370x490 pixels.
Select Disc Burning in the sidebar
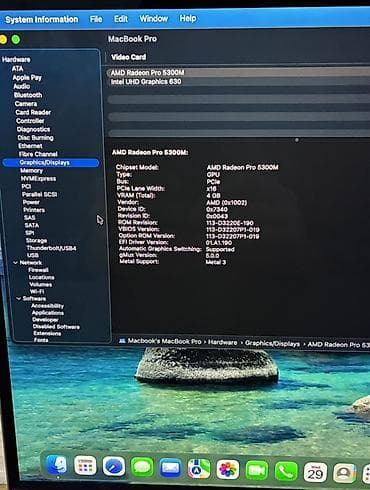click(x=35, y=138)
